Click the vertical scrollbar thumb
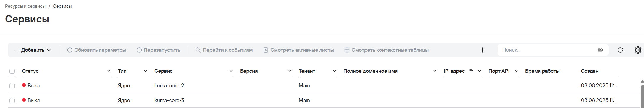The width and height of the screenshot is (644, 108). [642, 96]
